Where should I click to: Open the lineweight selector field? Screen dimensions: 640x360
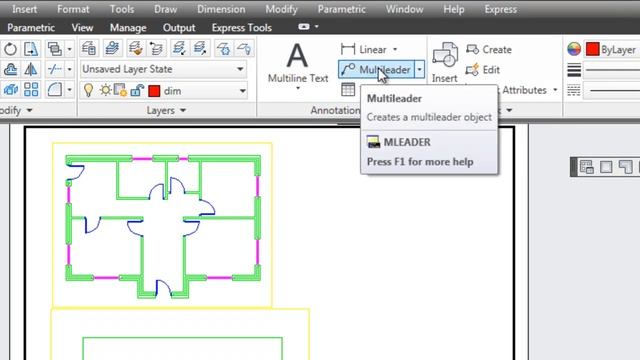point(612,70)
